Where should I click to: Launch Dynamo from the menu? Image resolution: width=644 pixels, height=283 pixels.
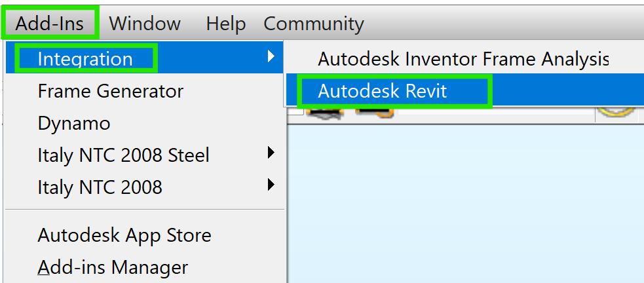coord(145,123)
